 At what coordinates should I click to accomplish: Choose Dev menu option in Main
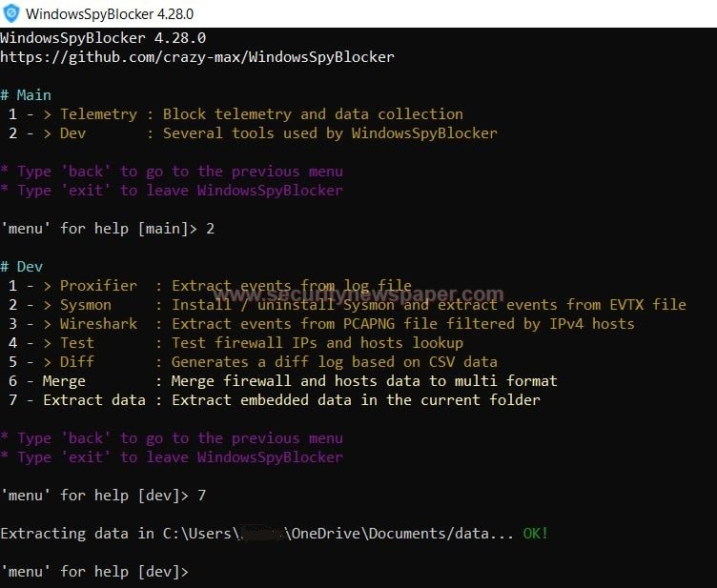[x=72, y=133]
